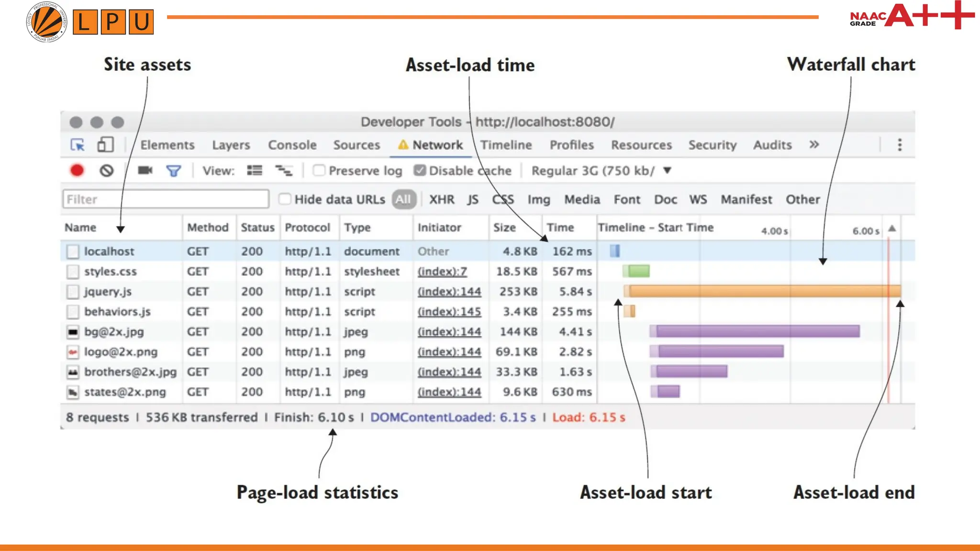This screenshot has height=551, width=980.
Task: Check the Hide data URLs checkbox
Action: click(x=285, y=199)
